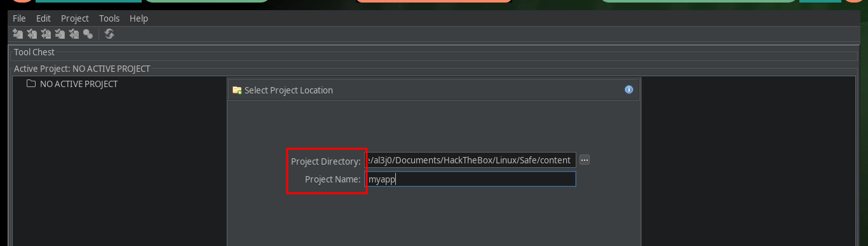Click the Undo Checkout toolbar icon
This screenshot has height=246, width=868.
click(74, 34)
